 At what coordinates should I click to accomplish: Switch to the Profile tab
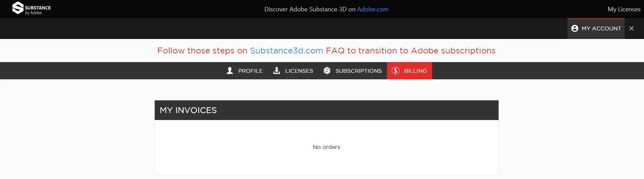[244, 71]
